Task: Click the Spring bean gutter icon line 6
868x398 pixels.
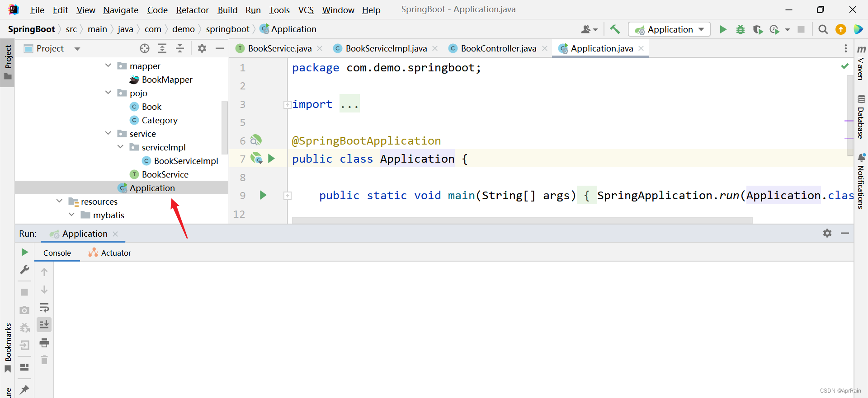Action: point(256,140)
